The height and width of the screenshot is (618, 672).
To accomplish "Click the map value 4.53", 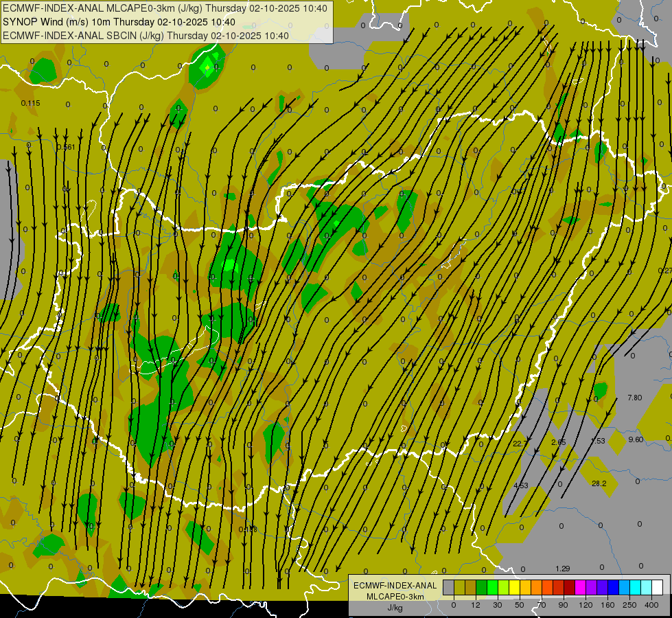I will point(521,485).
